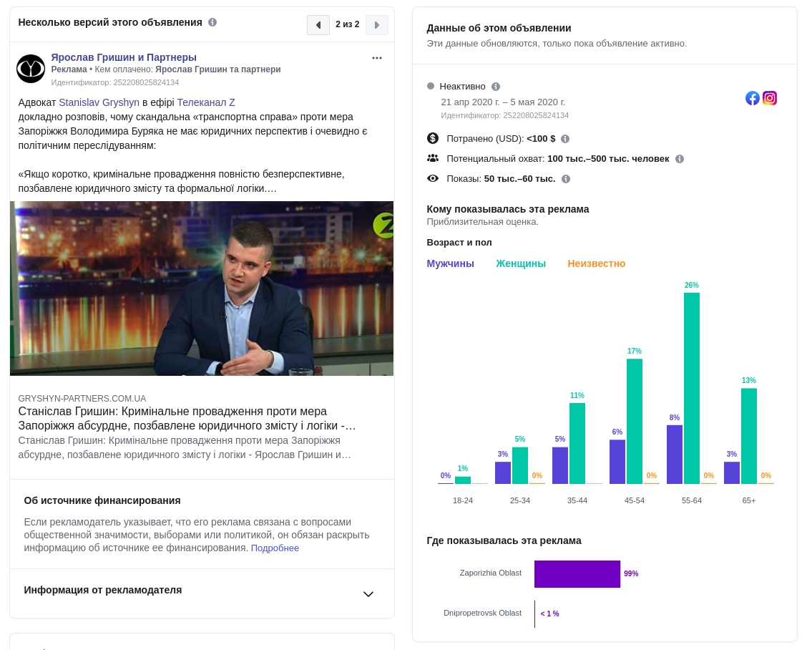This screenshot has height=650, width=812.
Task: Click the 'Zaporizhia Oblast' region label
Action: point(490,573)
